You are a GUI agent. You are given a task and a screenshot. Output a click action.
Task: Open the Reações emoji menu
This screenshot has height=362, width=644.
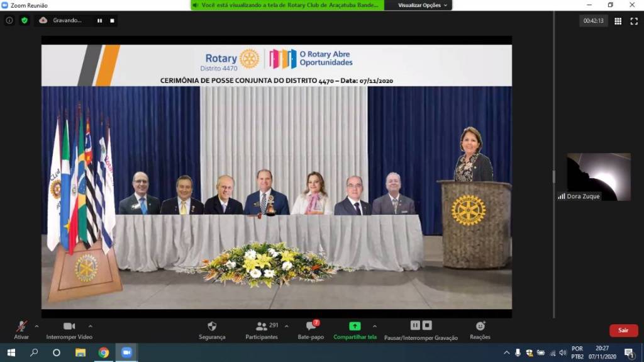point(480,326)
